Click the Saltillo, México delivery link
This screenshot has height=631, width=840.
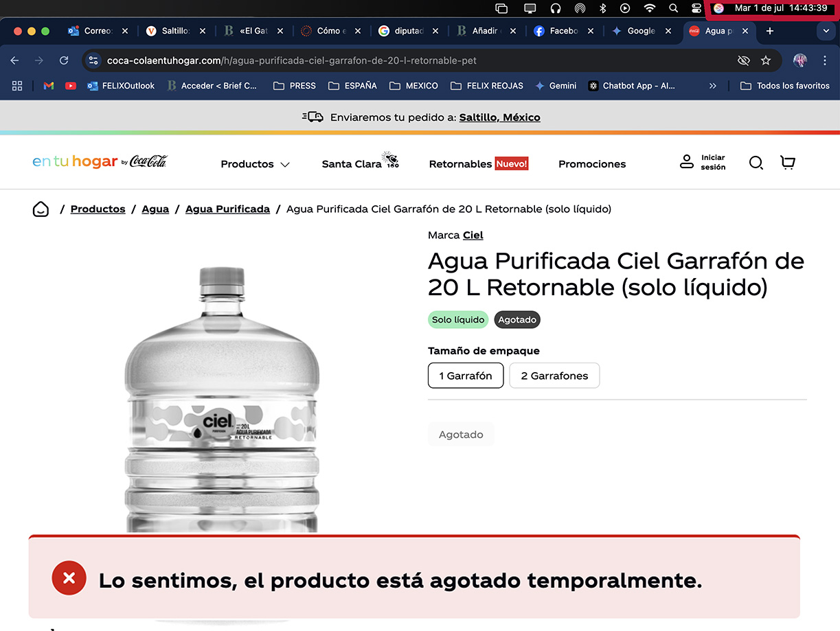[499, 117]
